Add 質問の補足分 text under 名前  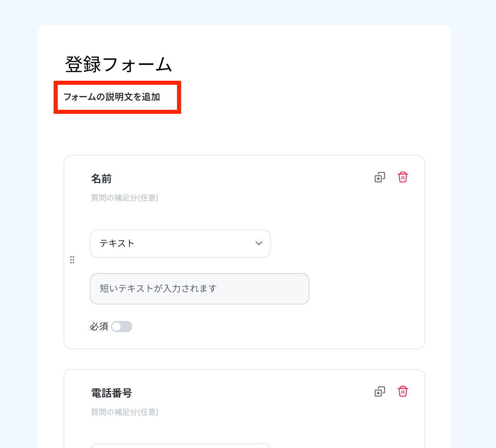click(125, 198)
